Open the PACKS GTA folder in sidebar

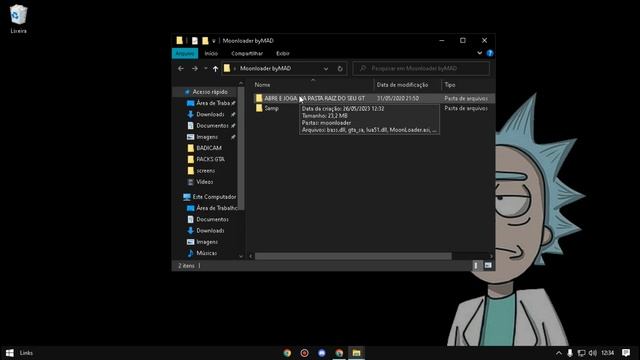pyautogui.click(x=210, y=159)
